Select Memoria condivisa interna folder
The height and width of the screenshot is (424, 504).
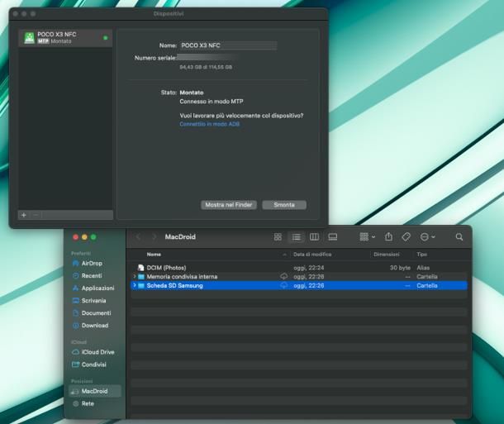pyautogui.click(x=299, y=277)
